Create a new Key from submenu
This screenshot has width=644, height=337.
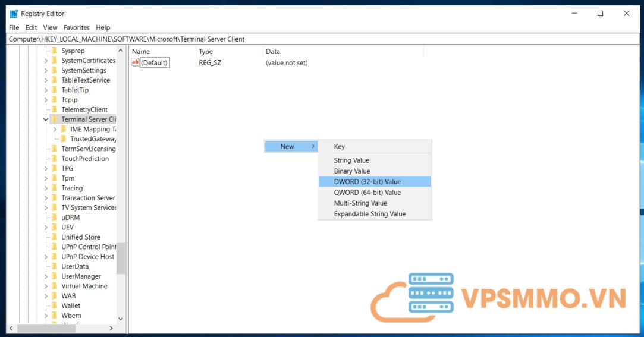(x=339, y=147)
